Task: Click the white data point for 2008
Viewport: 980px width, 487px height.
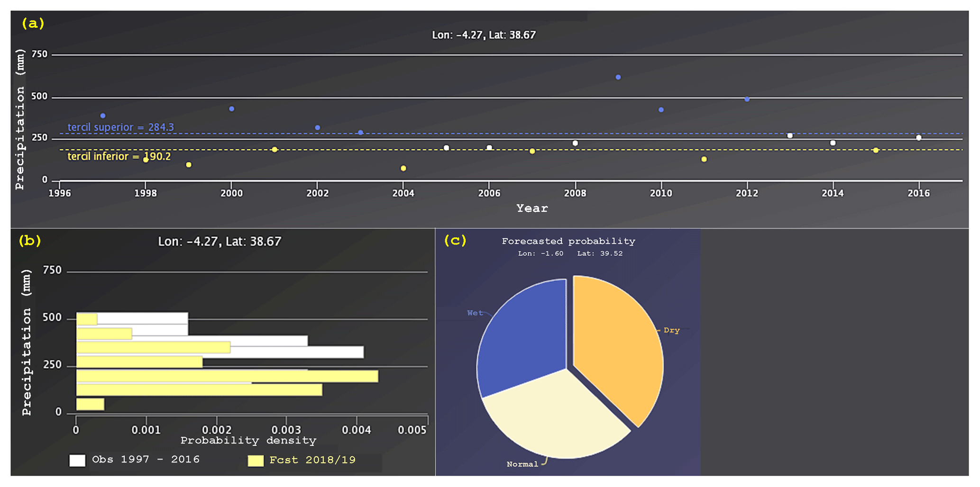Action: 575,143
